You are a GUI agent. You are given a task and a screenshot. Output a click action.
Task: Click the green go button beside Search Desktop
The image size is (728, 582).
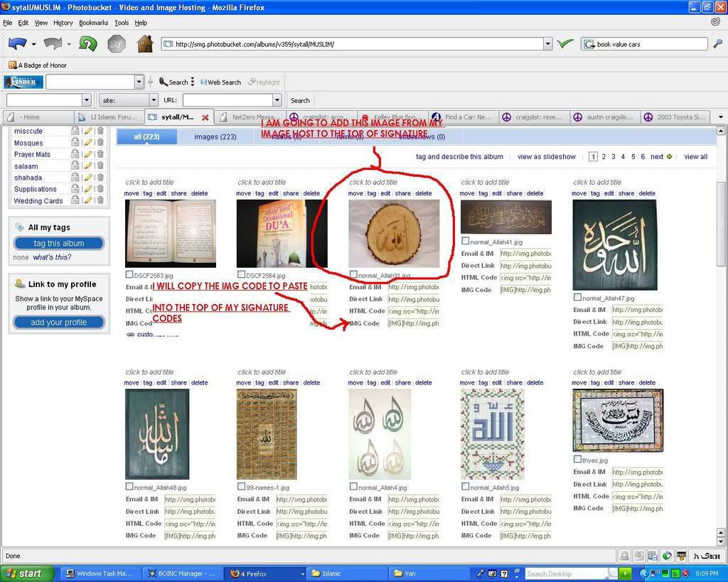coord(626,573)
